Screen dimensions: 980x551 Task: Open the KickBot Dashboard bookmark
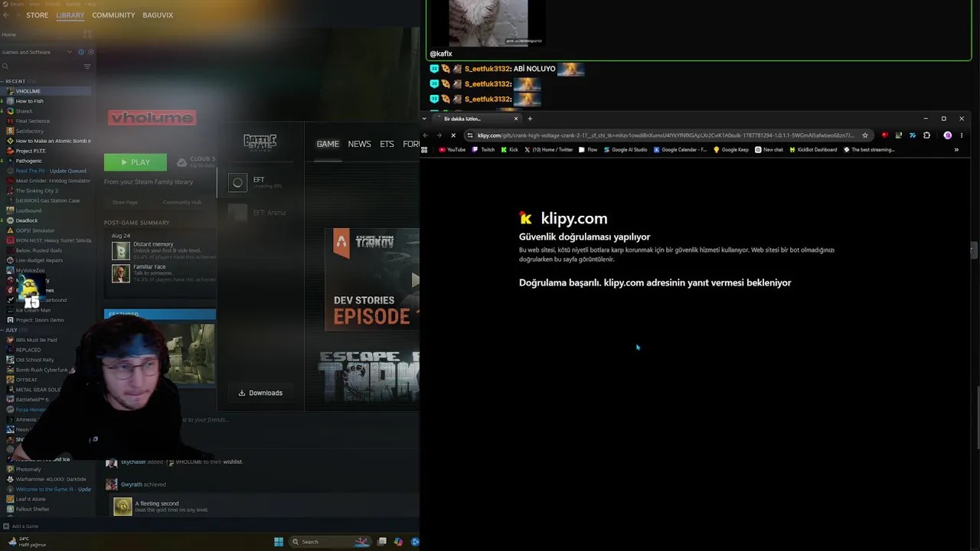813,150
